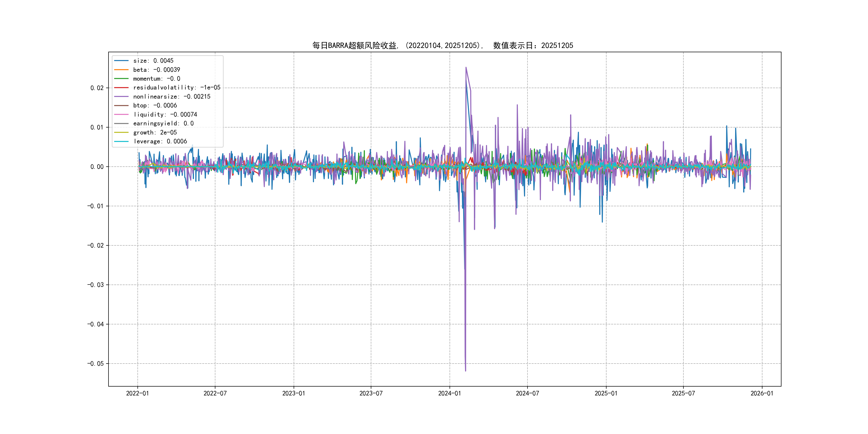Click the lowest purple spike near -0.05
Viewport: 868px width, 434px height.
(465, 370)
